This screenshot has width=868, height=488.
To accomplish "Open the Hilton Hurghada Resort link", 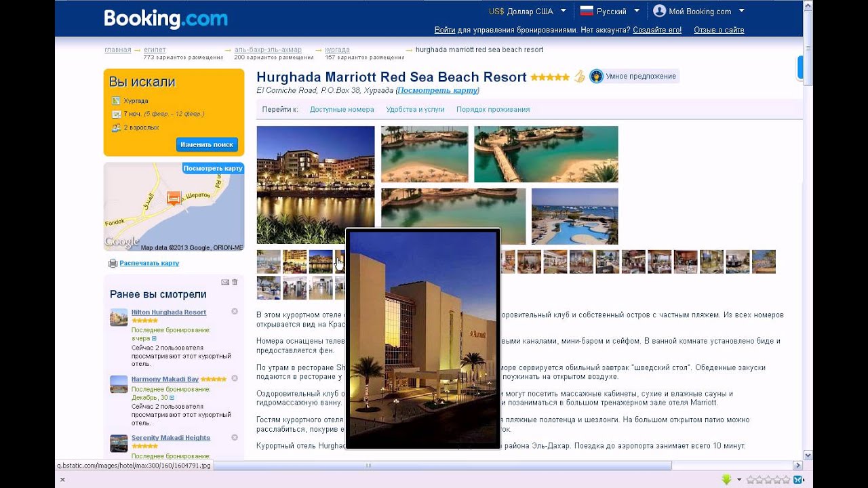I will [169, 312].
